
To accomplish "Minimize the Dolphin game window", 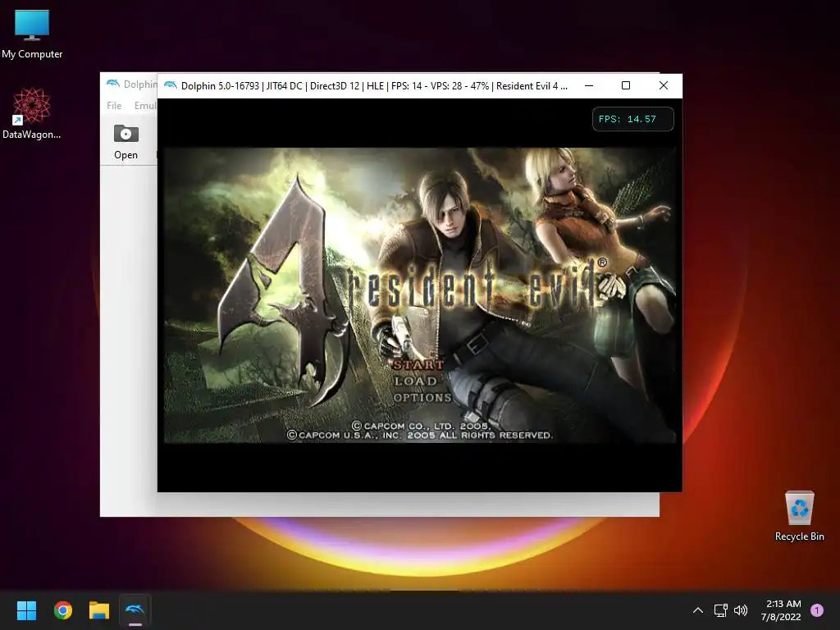I will (589, 85).
